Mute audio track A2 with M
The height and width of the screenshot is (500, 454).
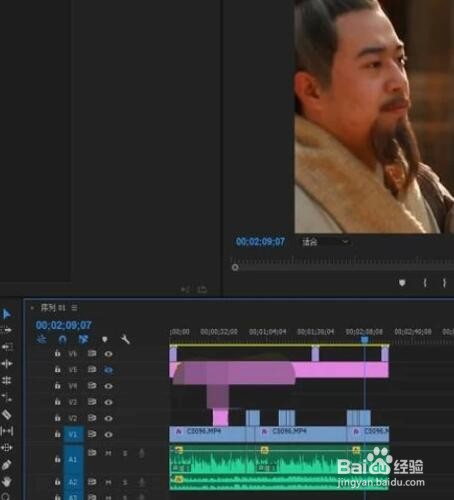point(108,482)
